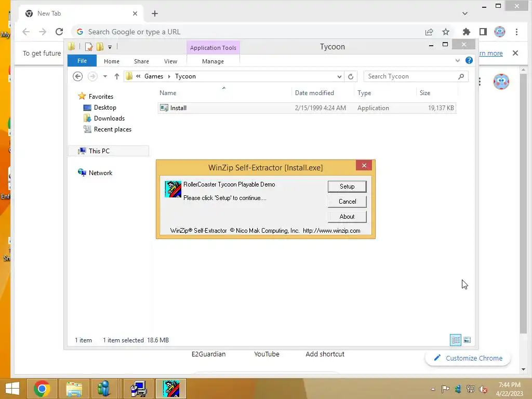Click the Customize Chrome button

tap(468, 358)
